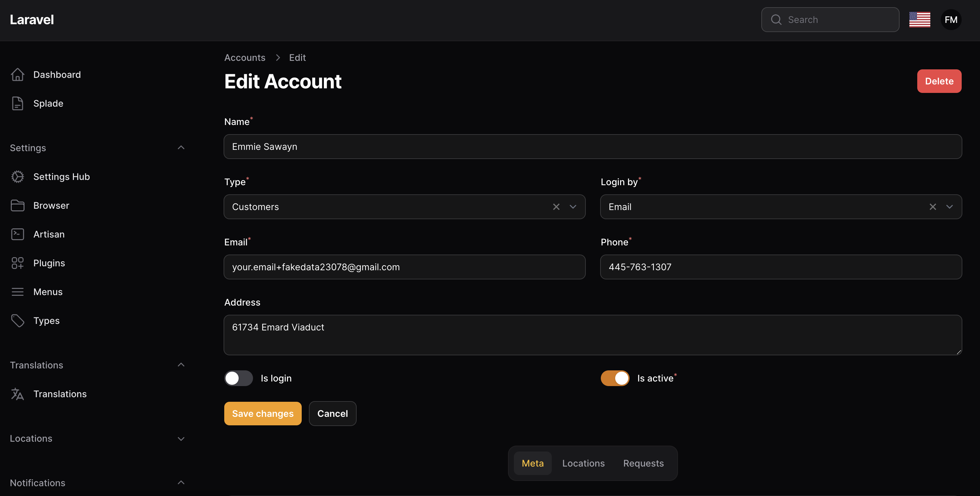Click the Artisan terminal icon

pos(18,234)
